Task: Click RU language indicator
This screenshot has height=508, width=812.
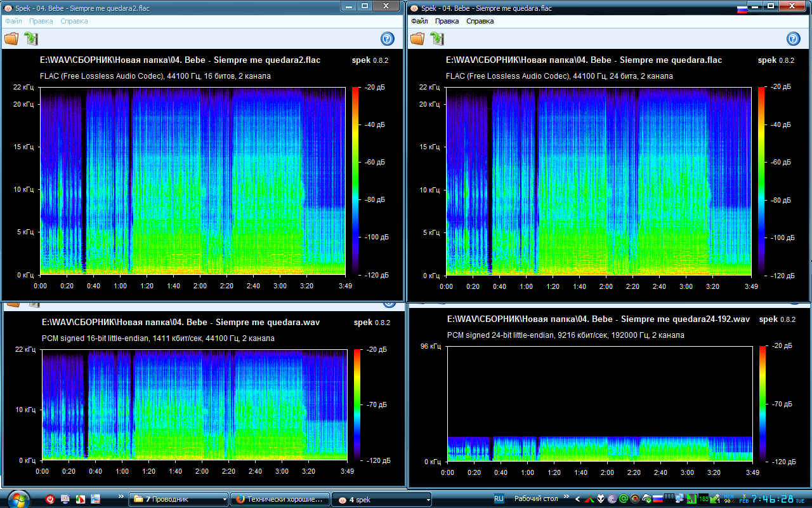Action: coord(499,498)
